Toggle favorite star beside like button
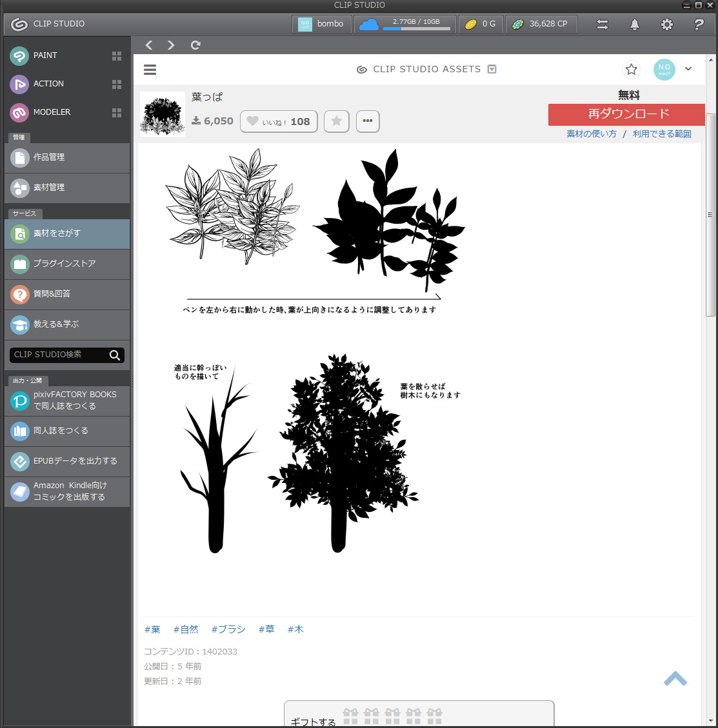718x728 pixels. click(336, 121)
